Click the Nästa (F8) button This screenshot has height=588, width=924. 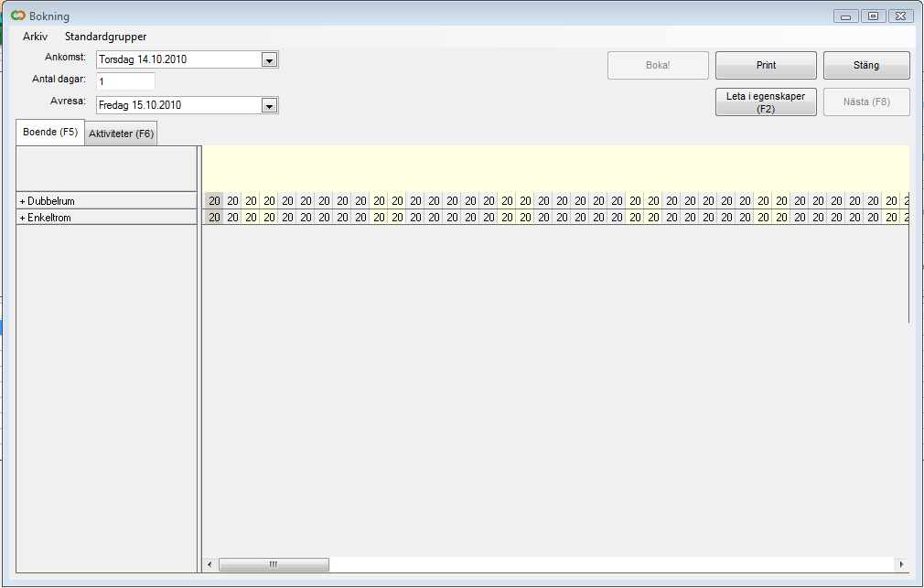pyautogui.click(x=866, y=102)
